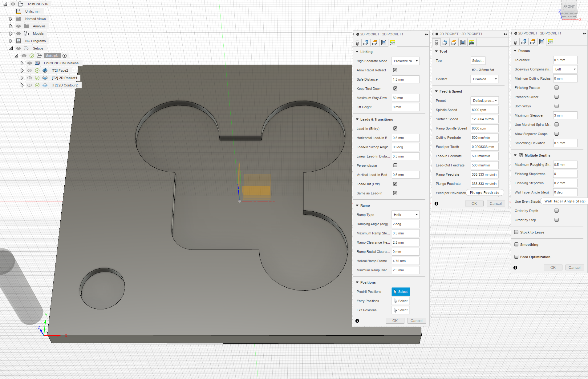Click collapse arrows on Linking panel header

click(427, 34)
